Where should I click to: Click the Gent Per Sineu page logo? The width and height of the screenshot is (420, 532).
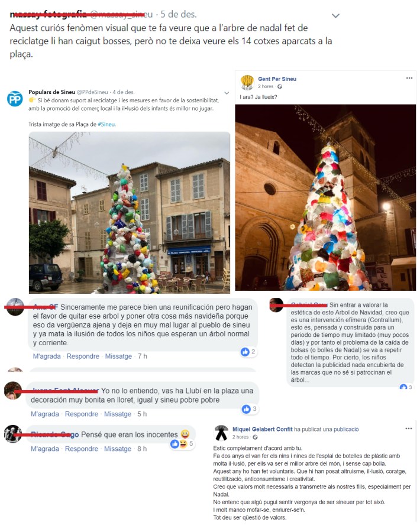click(x=247, y=82)
